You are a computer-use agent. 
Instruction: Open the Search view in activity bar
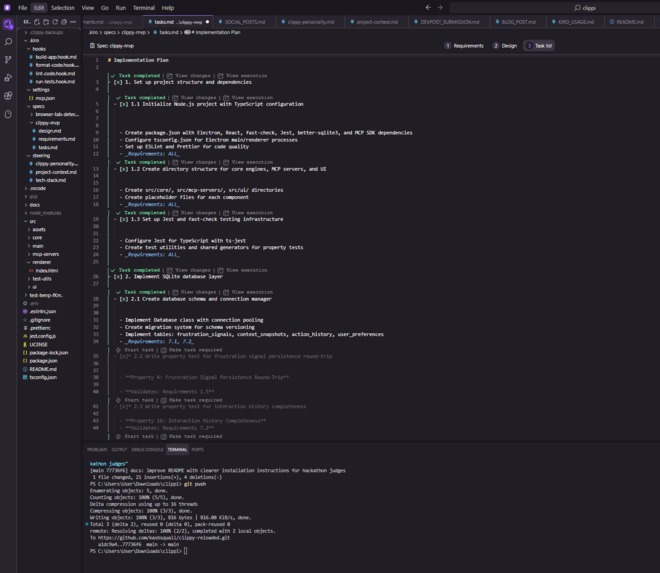(x=8, y=42)
